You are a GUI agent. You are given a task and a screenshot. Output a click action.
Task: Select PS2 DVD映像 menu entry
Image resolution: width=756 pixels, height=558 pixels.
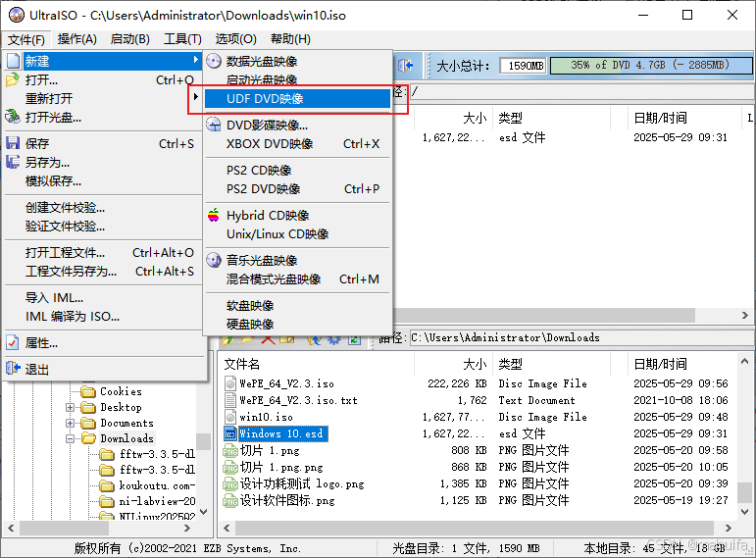pos(297,188)
